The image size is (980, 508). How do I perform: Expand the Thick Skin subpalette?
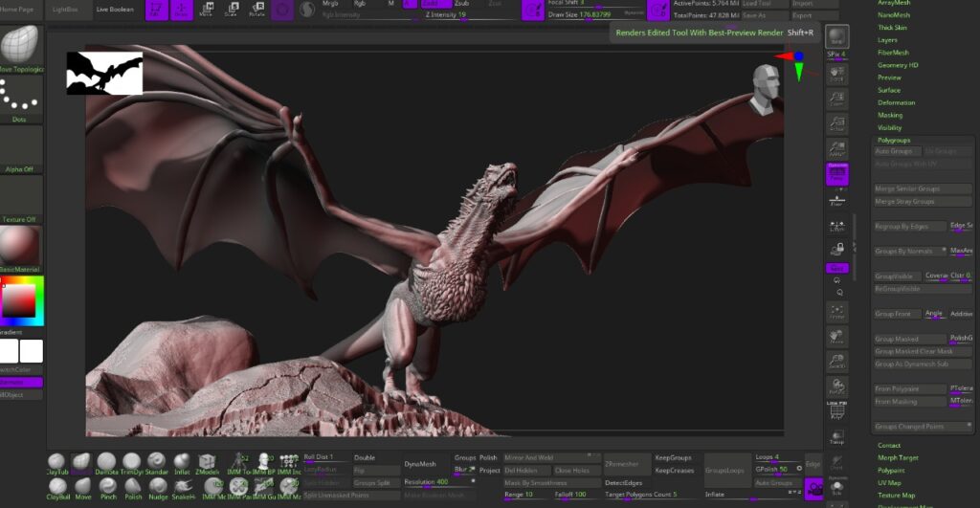(892, 28)
